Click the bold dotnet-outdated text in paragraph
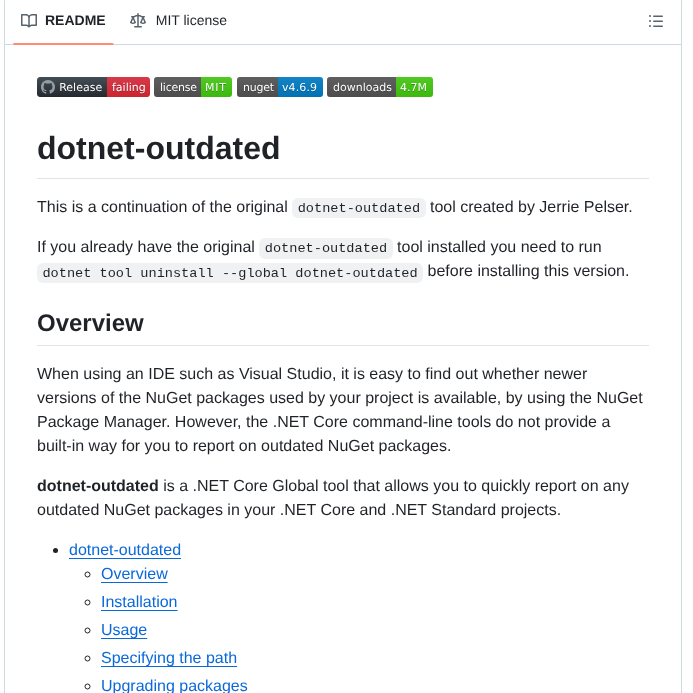Screen dimensions: 693x693 tap(97, 486)
